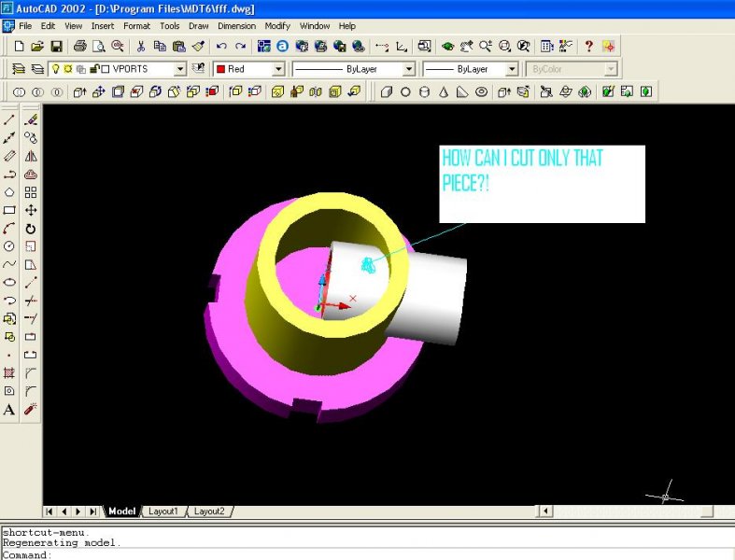
Task: Toggle freeze sun icon for VPORTS layer
Action: coord(68,69)
